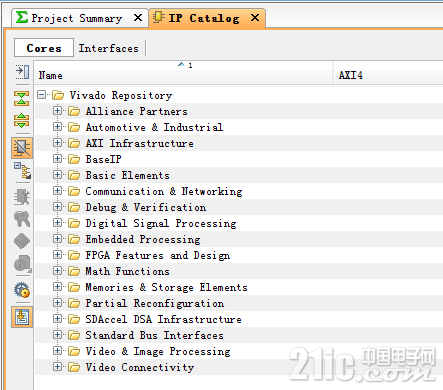The height and width of the screenshot is (390, 443).
Task: Toggle the hide incompatible IP filter icon
Action: (22, 147)
